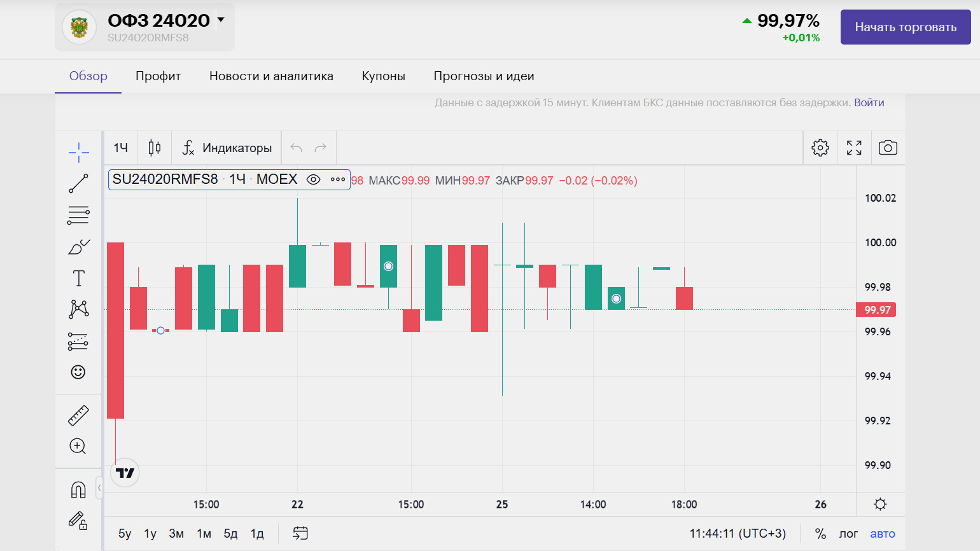980x551 pixels.
Task: Follow the Войти login link
Action: 869,102
